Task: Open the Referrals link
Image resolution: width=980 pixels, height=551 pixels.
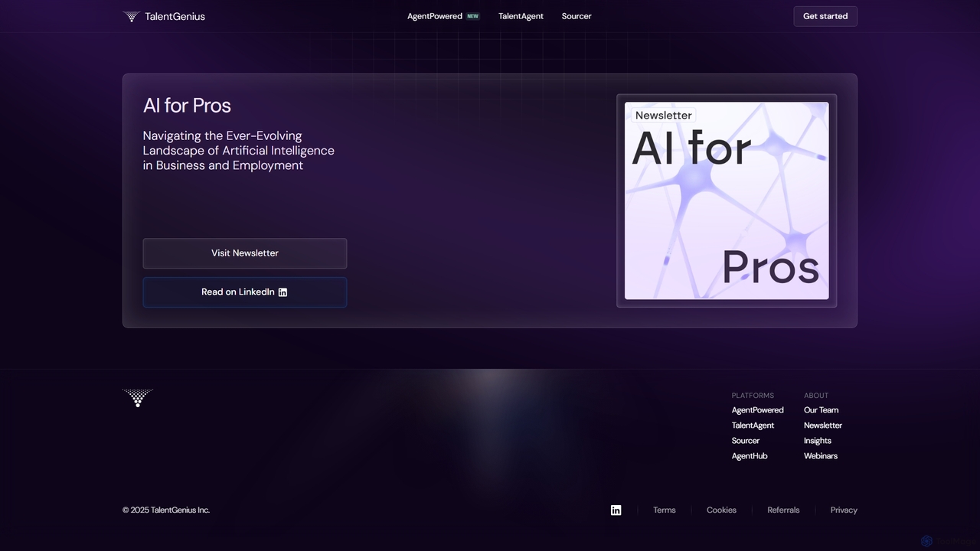Action: coord(783,510)
